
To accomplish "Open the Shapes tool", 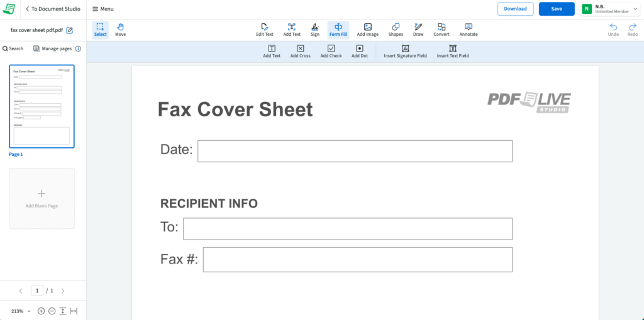I will pos(396,30).
